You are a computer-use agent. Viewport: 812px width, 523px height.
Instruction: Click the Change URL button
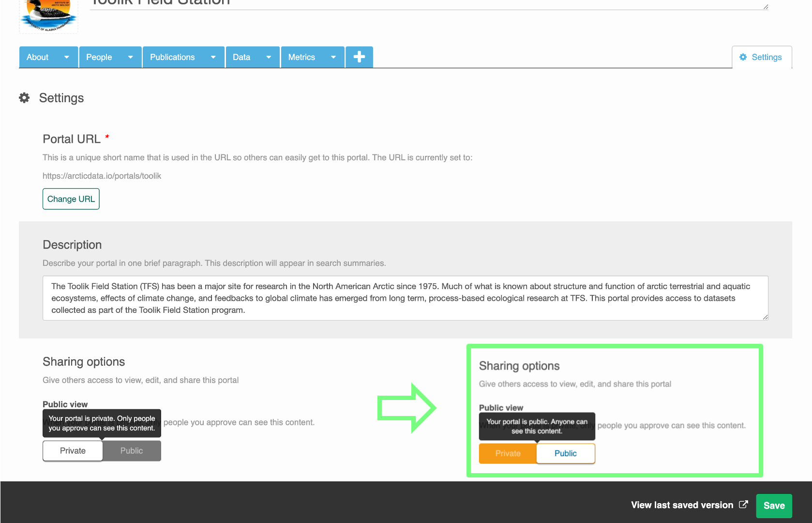(71, 199)
